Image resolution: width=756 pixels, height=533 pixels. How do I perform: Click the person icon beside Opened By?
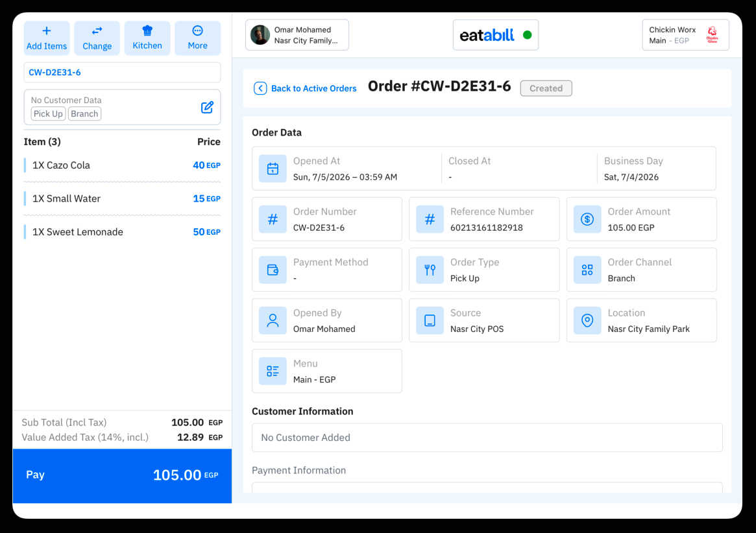(x=273, y=320)
